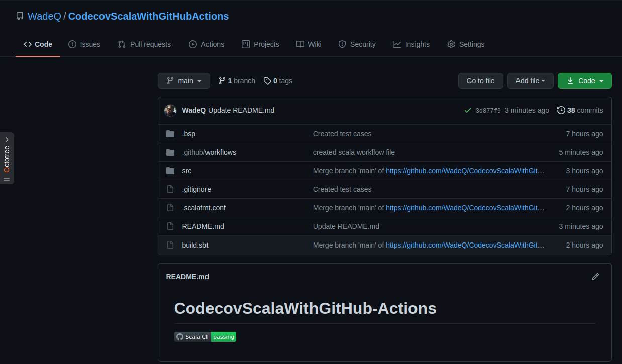The width and height of the screenshot is (622, 364).
Task: Open the .bsp folder
Action: [189, 134]
